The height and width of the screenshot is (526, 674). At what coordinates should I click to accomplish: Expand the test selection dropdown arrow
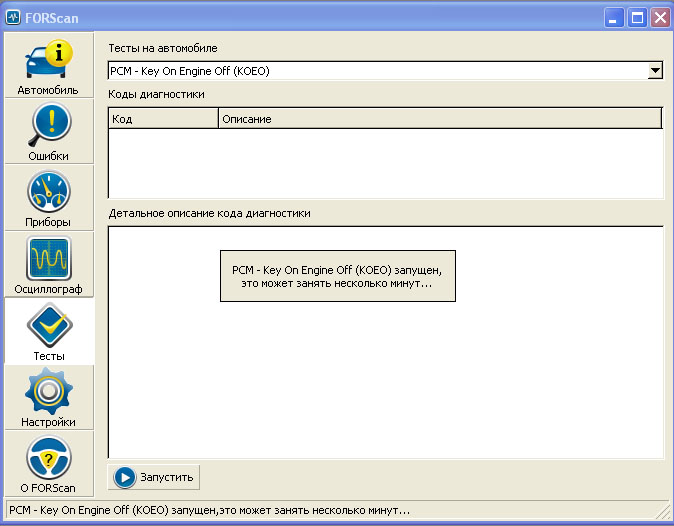[655, 71]
